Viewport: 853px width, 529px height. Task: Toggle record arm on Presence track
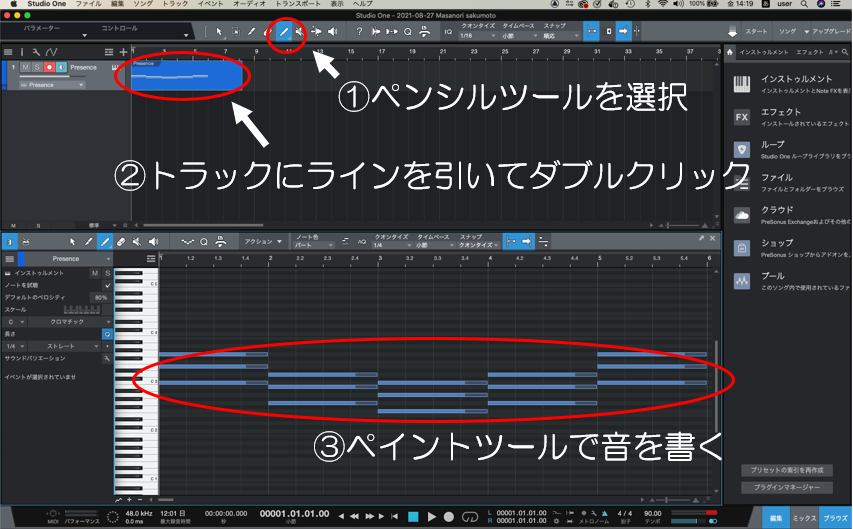(50, 67)
